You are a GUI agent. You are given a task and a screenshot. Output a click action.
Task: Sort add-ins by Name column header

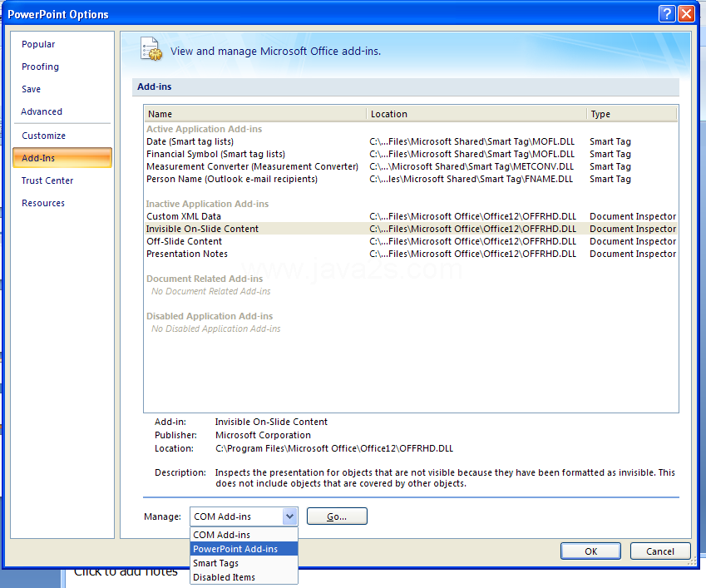point(255,114)
